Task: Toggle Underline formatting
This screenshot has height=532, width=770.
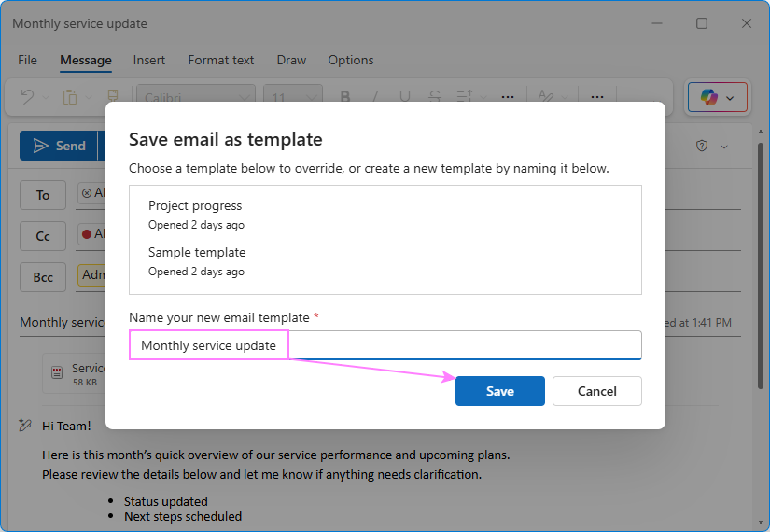Action: coord(405,96)
